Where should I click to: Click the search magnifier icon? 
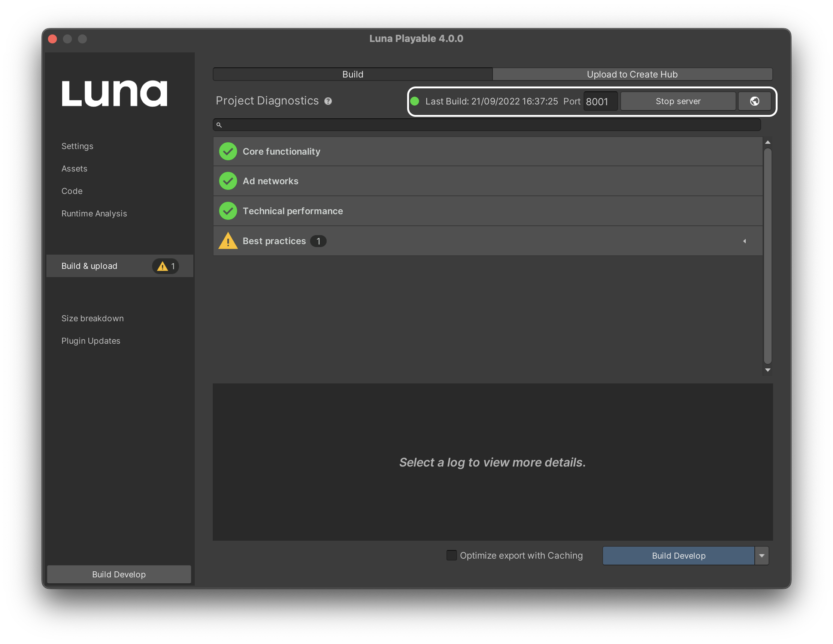219,125
